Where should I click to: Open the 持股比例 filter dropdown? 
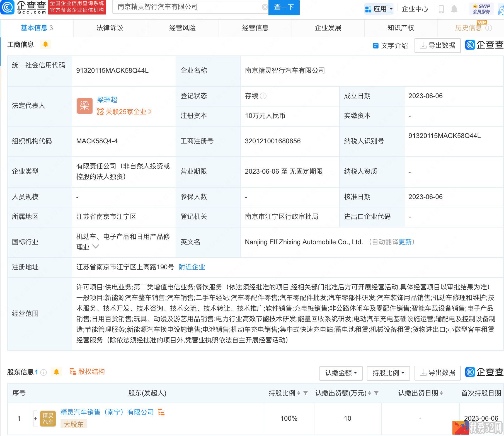coord(388,373)
